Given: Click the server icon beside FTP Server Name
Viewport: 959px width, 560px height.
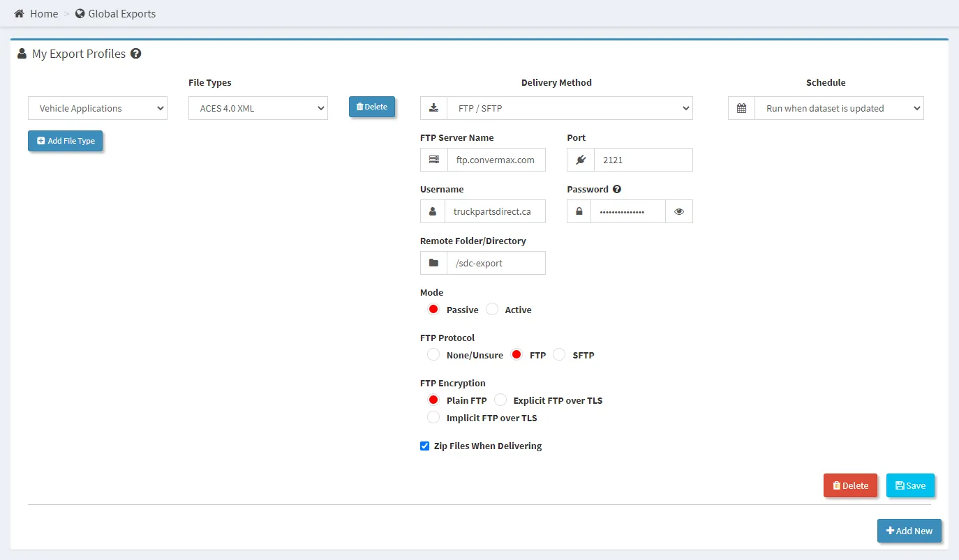Looking at the screenshot, I should (433, 160).
